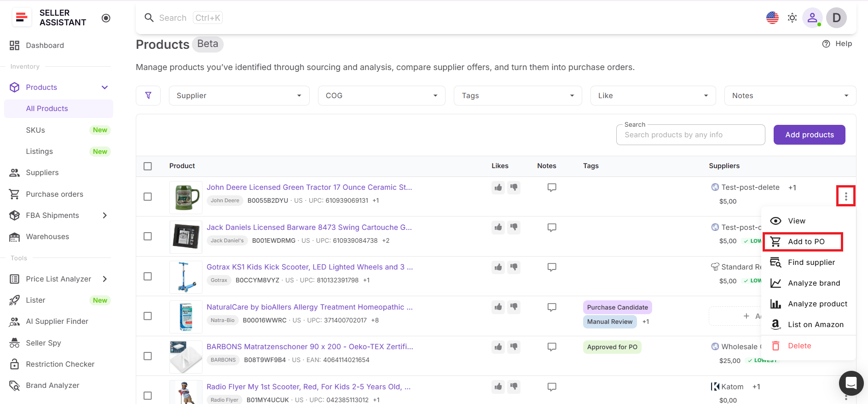
Task: Open notes for John Deere product
Action: click(x=552, y=187)
